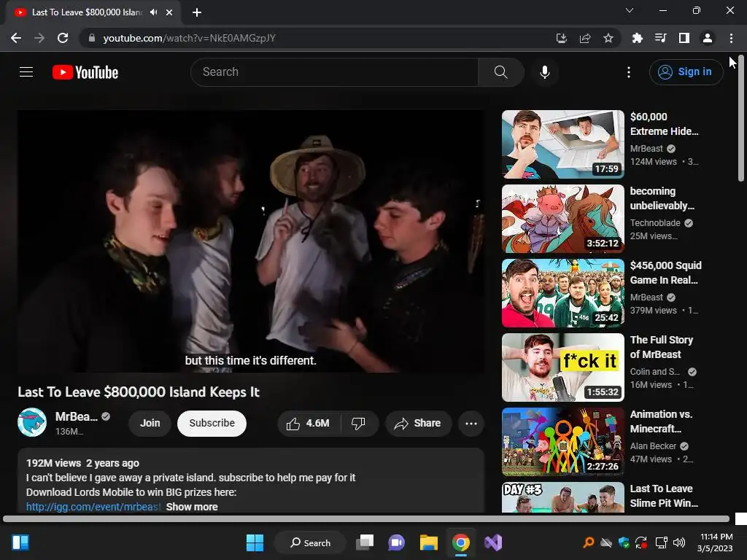
Task: Reload the YouTube page
Action: tap(63, 38)
